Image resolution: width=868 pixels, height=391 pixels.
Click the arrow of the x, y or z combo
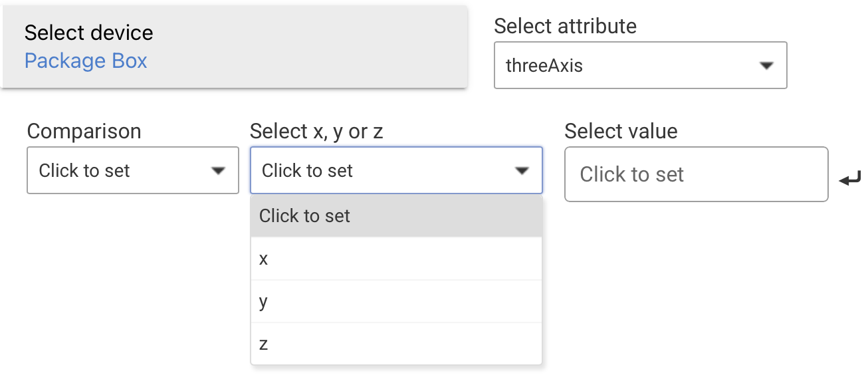[522, 171]
